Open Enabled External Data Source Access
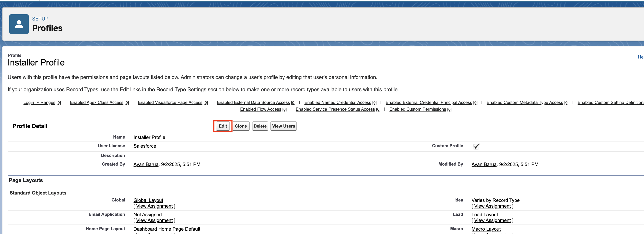Image resolution: width=644 pixels, height=234 pixels. [253, 102]
